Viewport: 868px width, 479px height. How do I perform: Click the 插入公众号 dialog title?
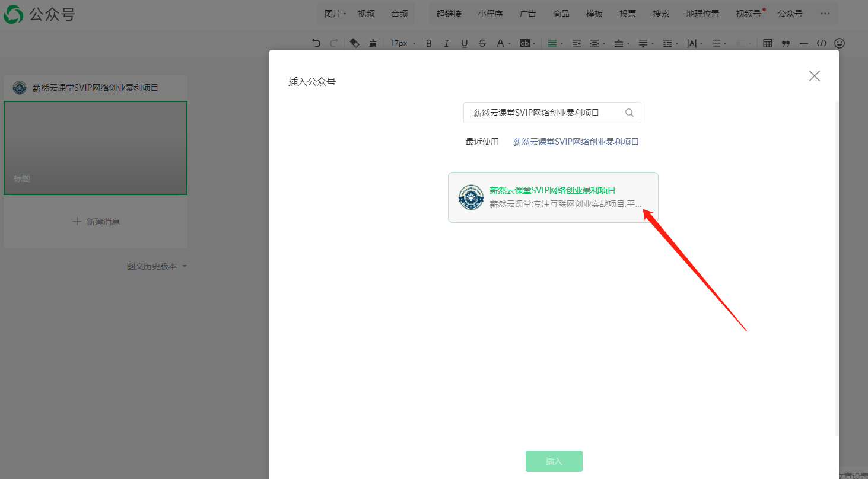312,81
